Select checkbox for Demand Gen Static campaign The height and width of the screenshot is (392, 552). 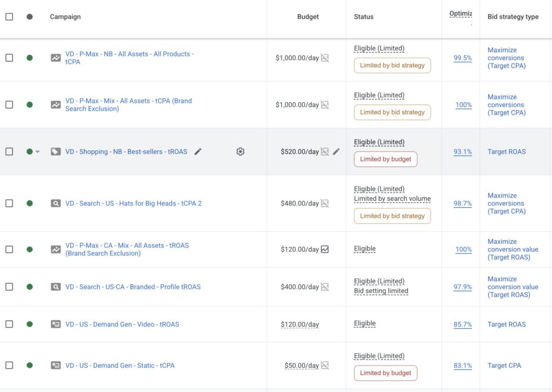click(x=10, y=365)
